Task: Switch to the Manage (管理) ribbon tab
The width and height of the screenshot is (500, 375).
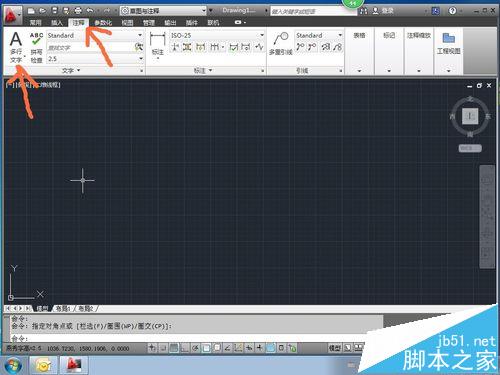Action: [x=149, y=23]
